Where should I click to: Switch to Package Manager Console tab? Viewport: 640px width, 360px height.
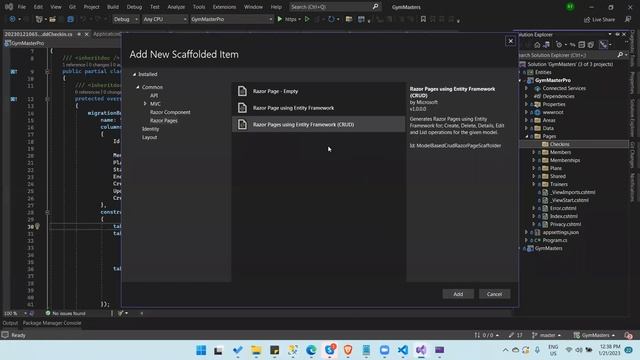pos(52,323)
